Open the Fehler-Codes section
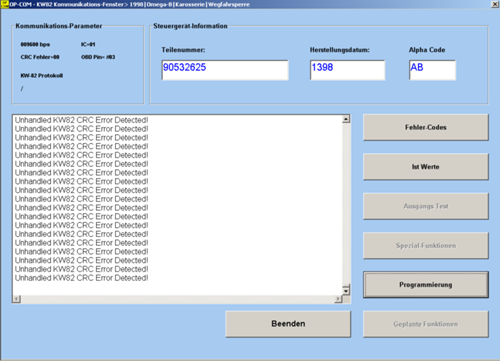Screen dimensions: 500x361 (x=426, y=127)
